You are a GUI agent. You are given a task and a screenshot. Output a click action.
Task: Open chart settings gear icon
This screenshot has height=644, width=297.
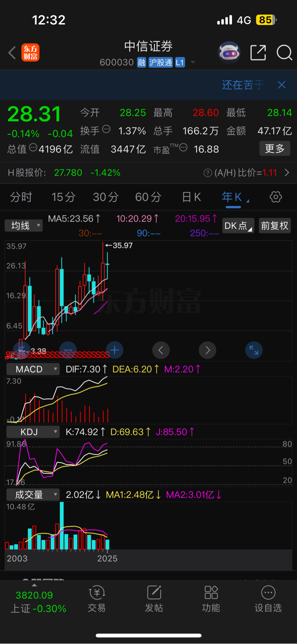point(276,197)
